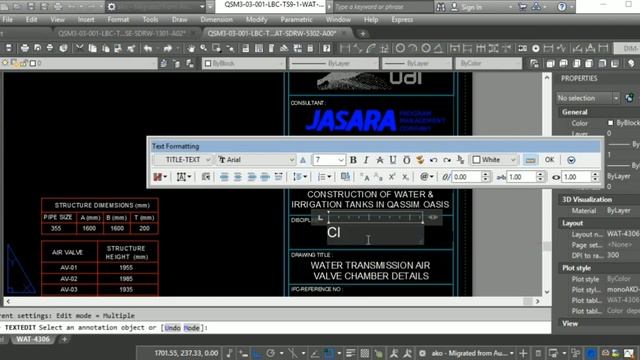Open the Arial font dropdown
This screenshot has width=640, height=360.
[256, 160]
